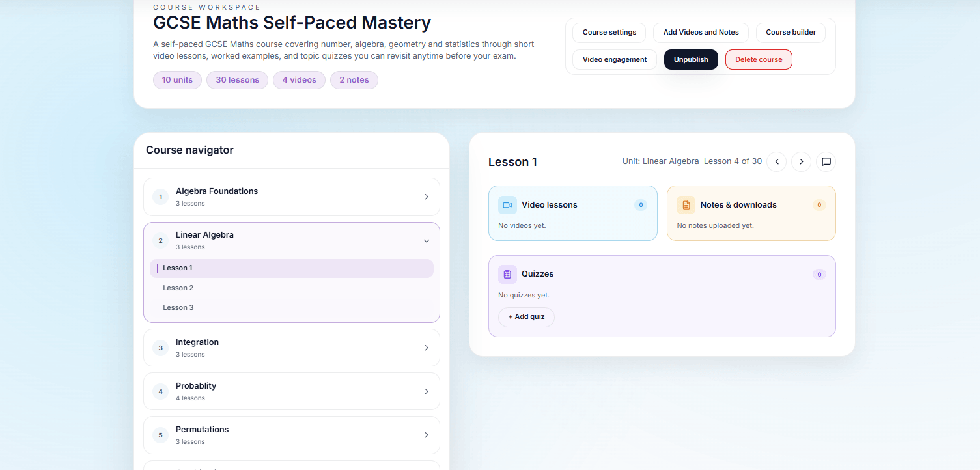Click the Probablity unit title
This screenshot has height=470, width=980.
point(196,386)
